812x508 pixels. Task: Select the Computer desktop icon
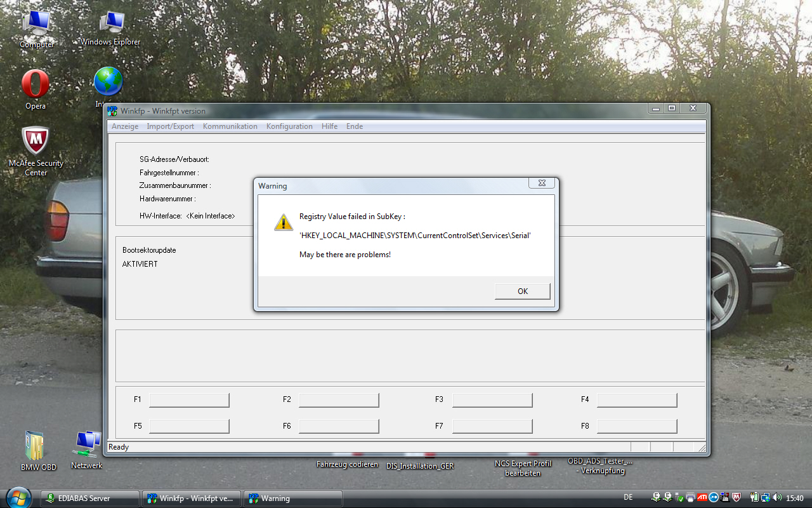[x=36, y=25]
